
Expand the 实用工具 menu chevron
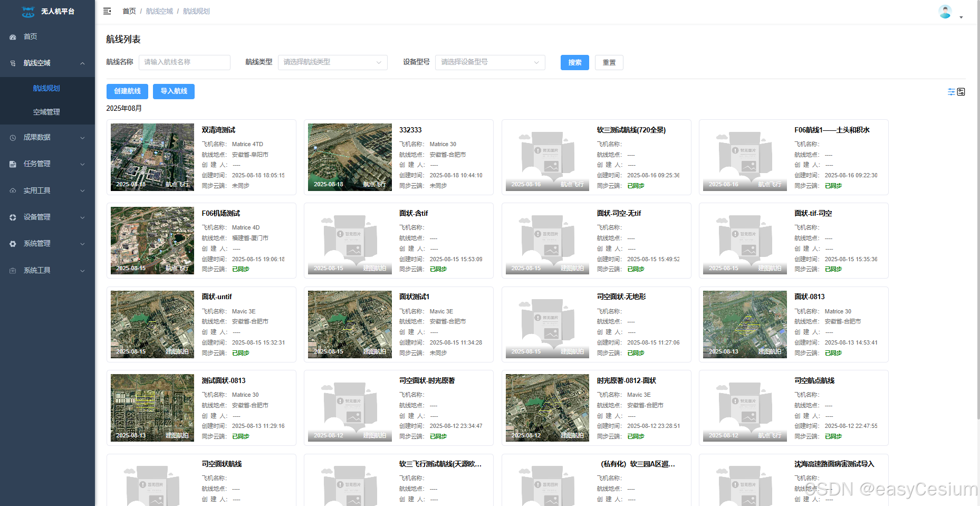coord(82,190)
